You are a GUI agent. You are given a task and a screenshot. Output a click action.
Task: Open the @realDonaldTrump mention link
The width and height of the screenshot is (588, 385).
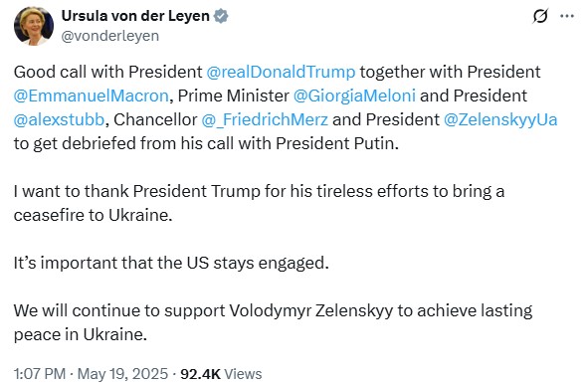point(281,72)
